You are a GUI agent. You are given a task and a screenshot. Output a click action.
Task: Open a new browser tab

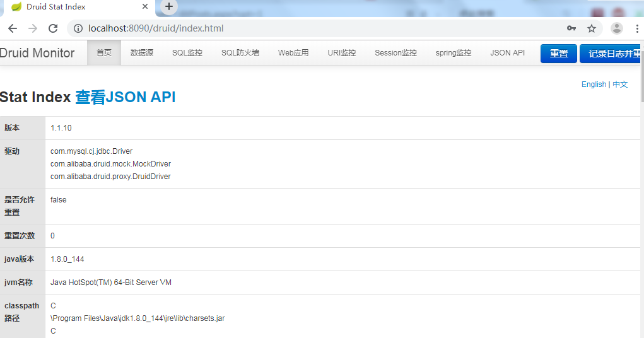[169, 6]
